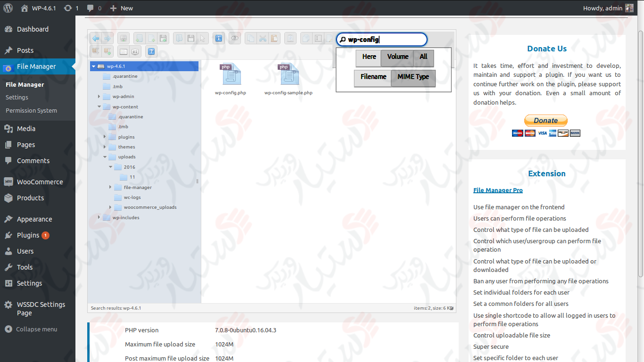Switch search scope to Volume
The width and height of the screenshot is (644, 362).
[397, 57]
